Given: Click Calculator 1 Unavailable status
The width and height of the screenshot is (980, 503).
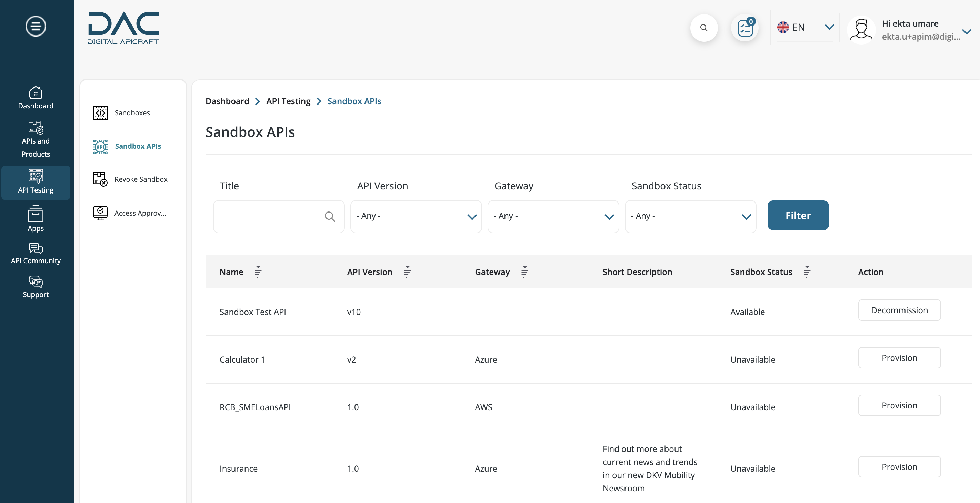Looking at the screenshot, I should pos(753,359).
